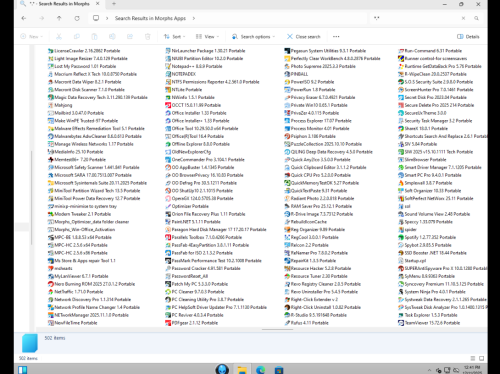The image size is (500, 374).
Task: Open the Sort dropdown
Action: click(x=174, y=37)
